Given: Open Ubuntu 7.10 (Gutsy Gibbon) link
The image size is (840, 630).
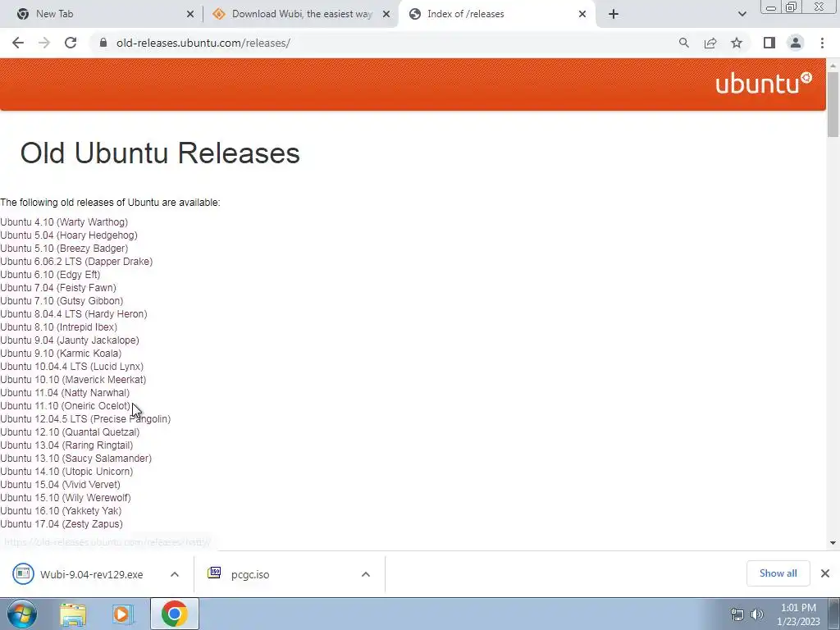Looking at the screenshot, I should pos(62,300).
